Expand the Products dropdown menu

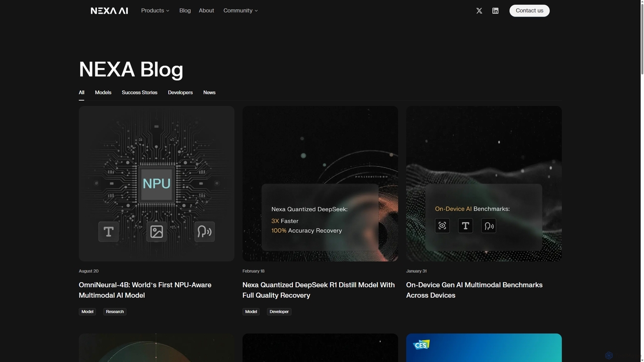(155, 11)
